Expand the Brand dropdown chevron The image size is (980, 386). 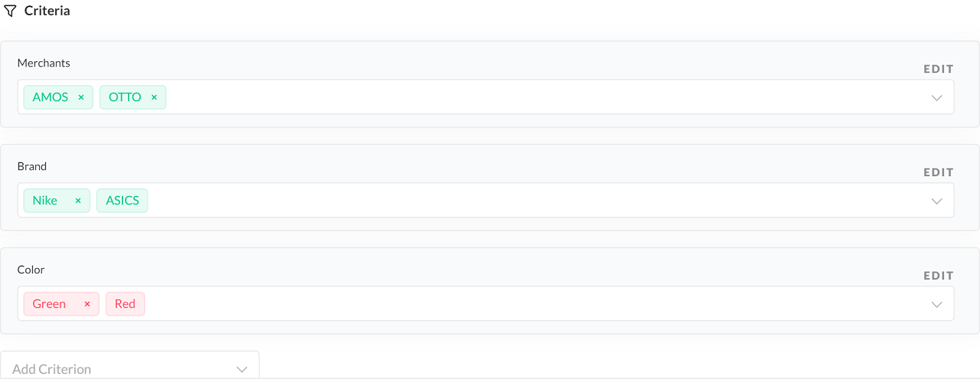click(936, 201)
